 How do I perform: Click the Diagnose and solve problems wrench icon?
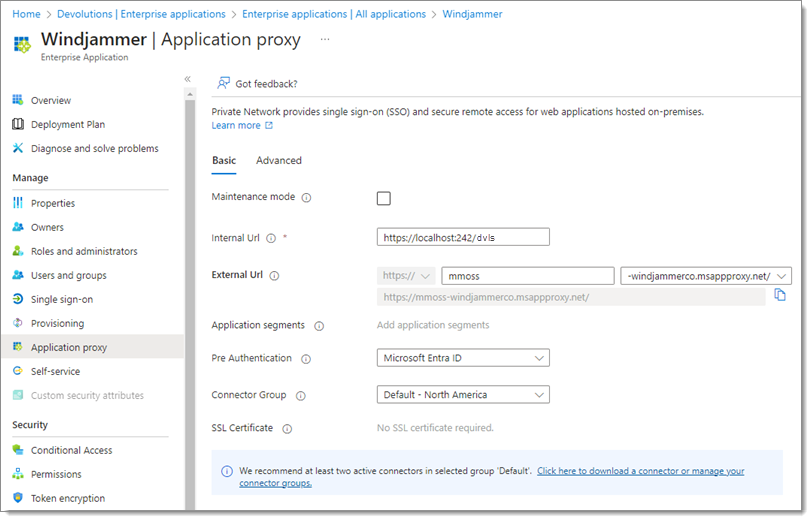(18, 148)
